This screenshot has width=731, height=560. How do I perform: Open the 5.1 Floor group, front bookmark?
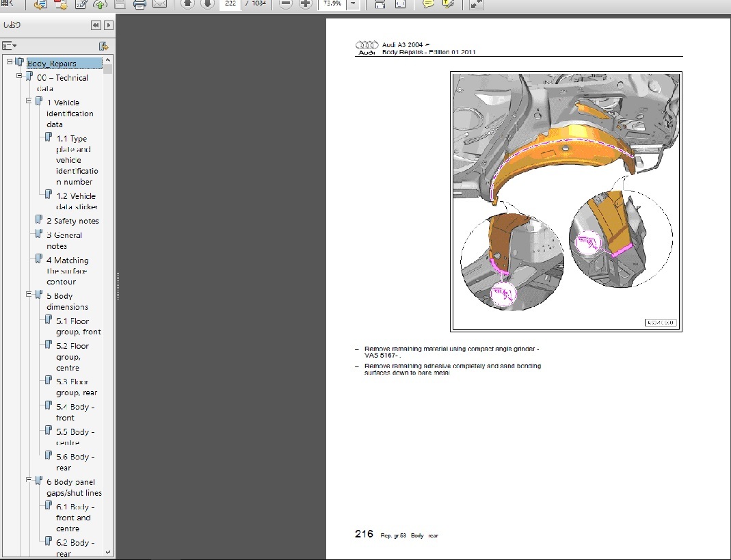pyautogui.click(x=79, y=326)
